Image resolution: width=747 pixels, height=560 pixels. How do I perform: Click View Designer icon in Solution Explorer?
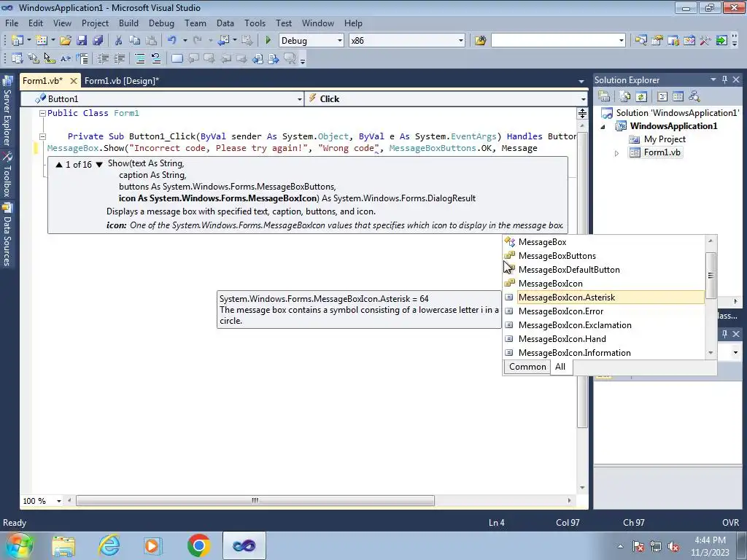tap(678, 97)
